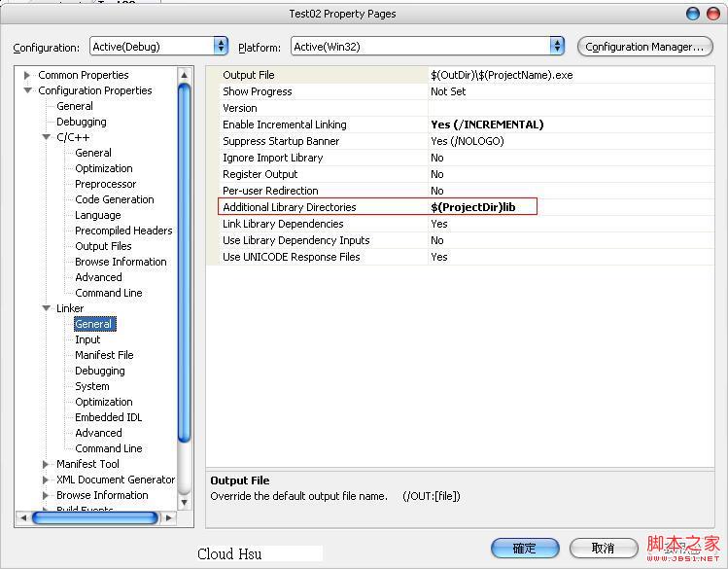Image resolution: width=728 pixels, height=569 pixels.
Task: Click the Configuration Manager button
Action: coord(644,47)
